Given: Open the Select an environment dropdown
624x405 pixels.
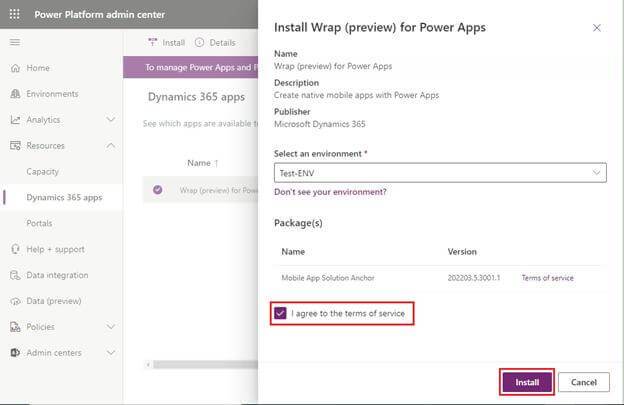Looking at the screenshot, I should point(440,173).
